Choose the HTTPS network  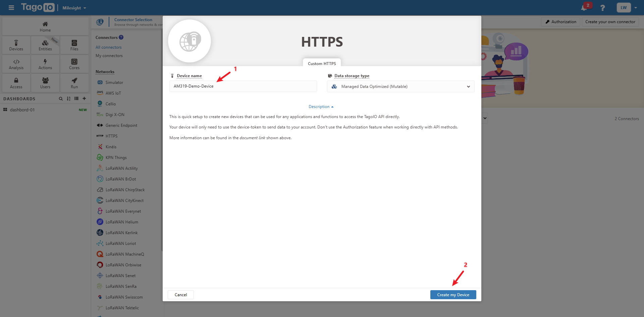click(111, 136)
